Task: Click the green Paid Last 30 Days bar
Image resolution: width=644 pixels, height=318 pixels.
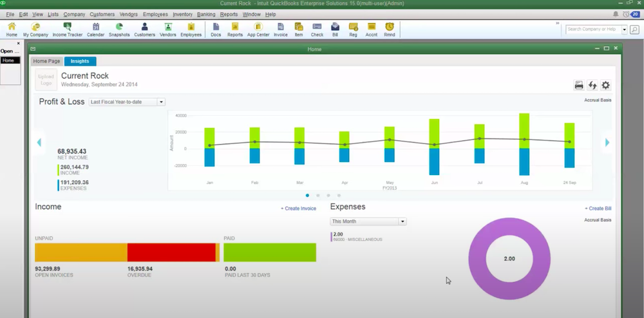Action: 270,252
